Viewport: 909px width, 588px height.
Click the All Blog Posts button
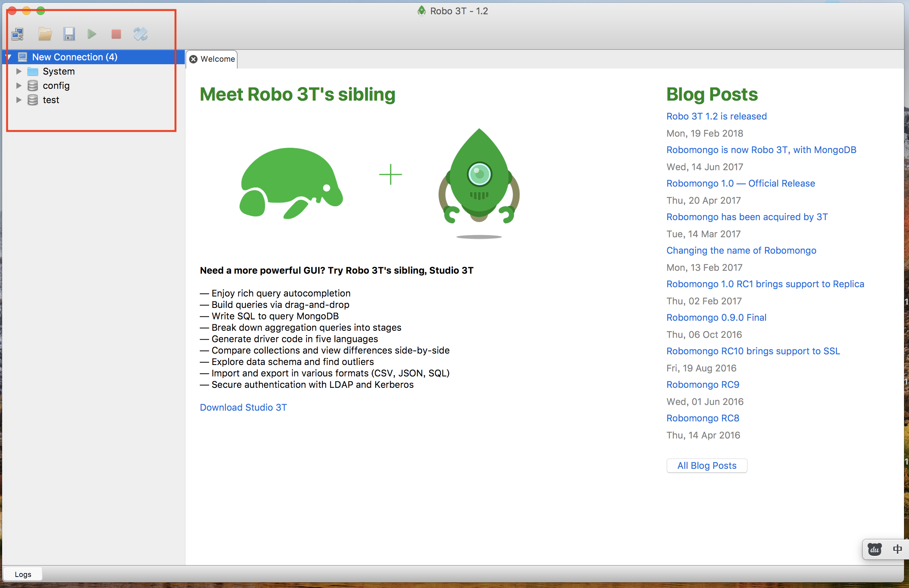point(707,465)
